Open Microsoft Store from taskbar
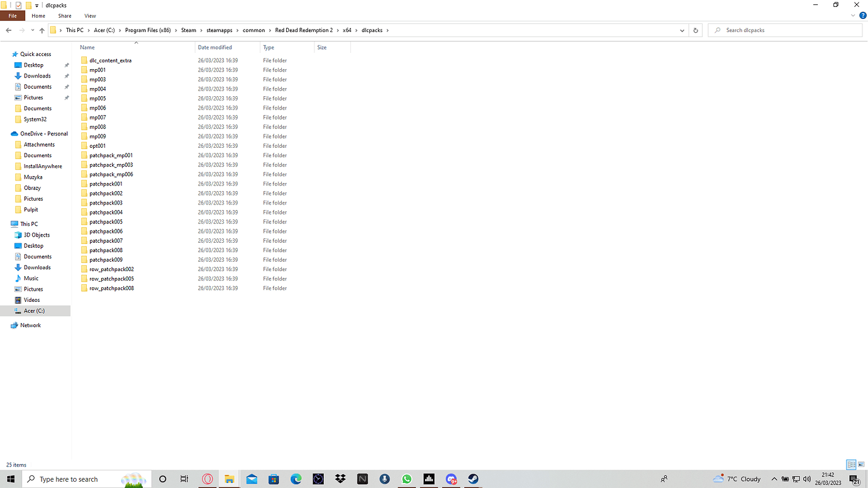 click(x=274, y=479)
